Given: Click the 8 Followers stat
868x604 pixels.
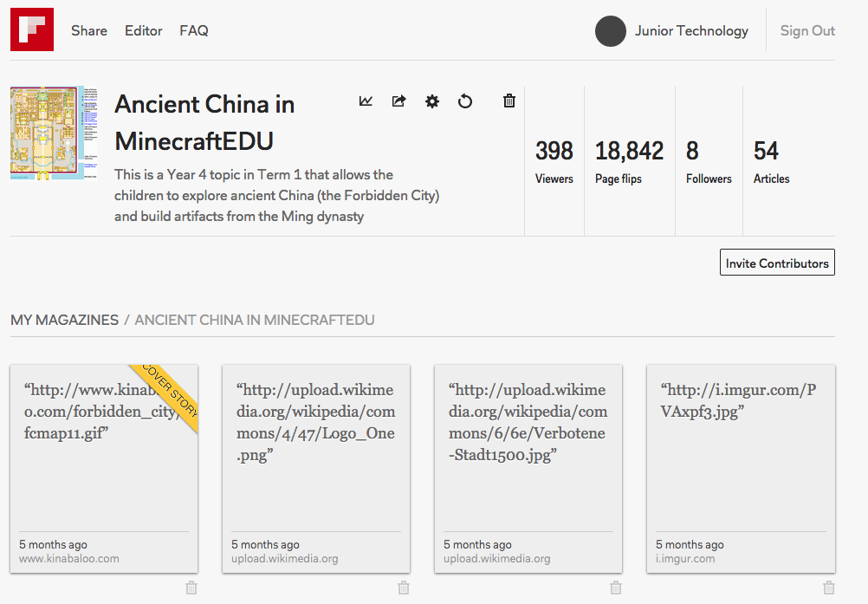Looking at the screenshot, I should (x=709, y=161).
